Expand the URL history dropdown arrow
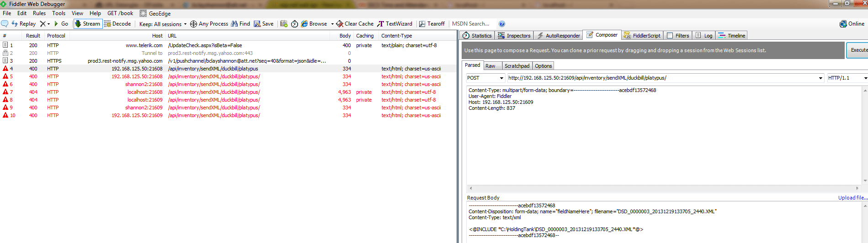 pyautogui.click(x=820, y=78)
